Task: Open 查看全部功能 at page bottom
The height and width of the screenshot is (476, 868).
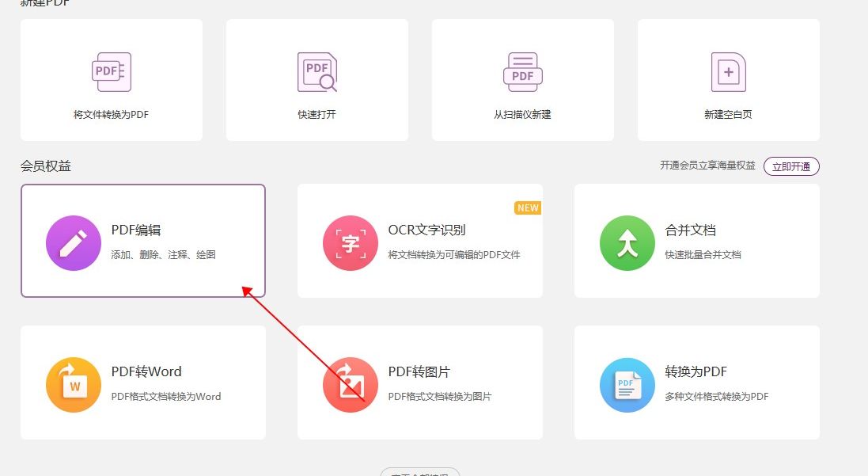Action: (x=420, y=471)
